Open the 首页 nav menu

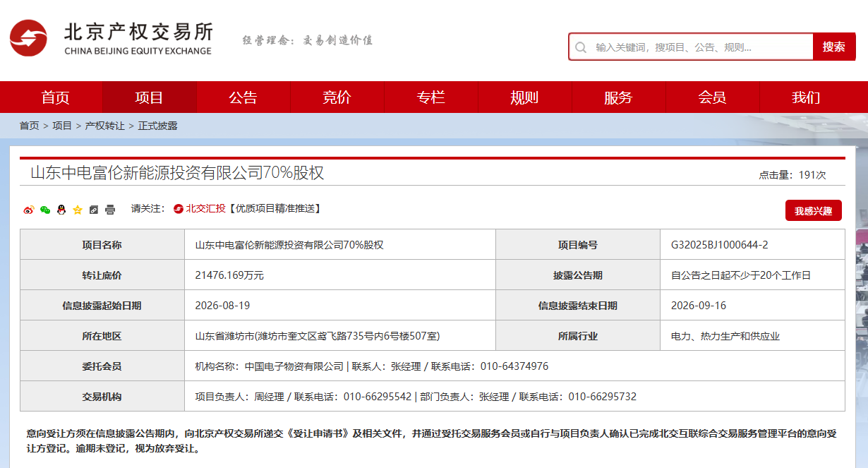56,97
